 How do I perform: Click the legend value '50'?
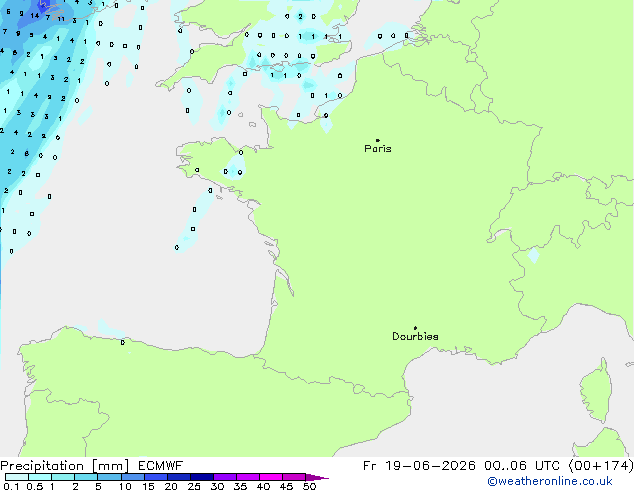point(310,486)
